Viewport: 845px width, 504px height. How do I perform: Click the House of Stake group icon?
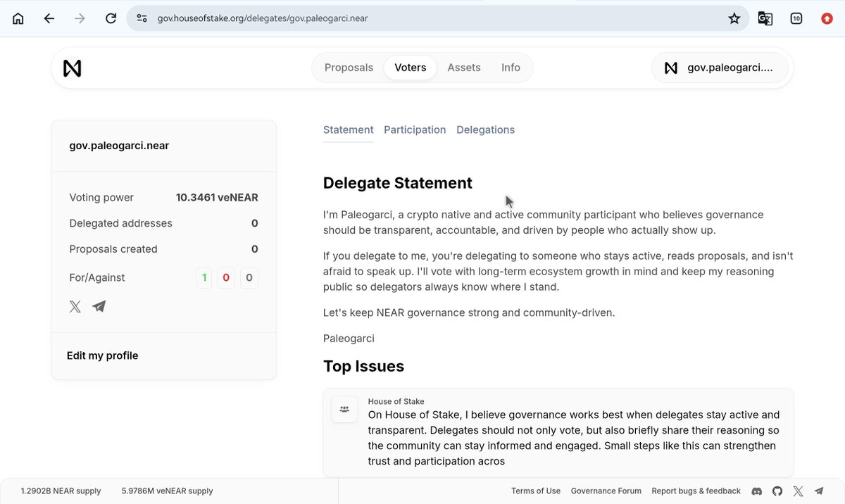click(x=344, y=409)
